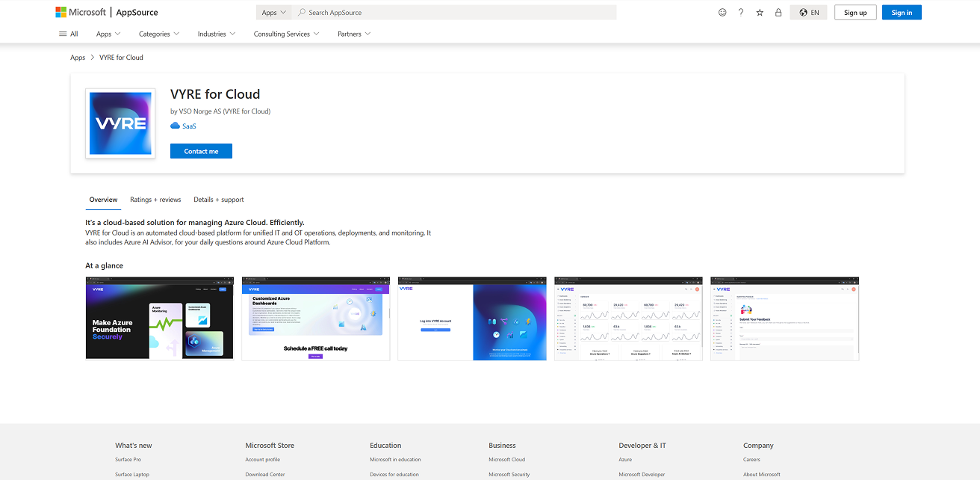Open the Details + support tab

[x=218, y=200]
